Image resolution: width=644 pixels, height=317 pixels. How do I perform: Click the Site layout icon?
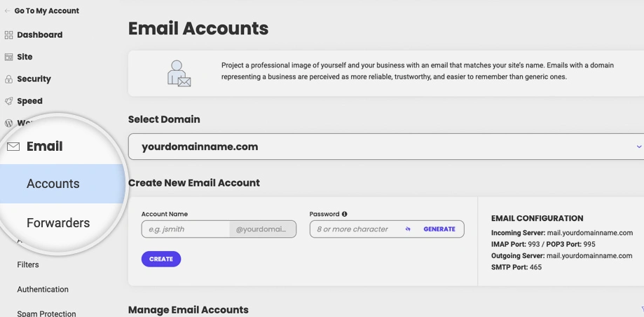point(9,57)
